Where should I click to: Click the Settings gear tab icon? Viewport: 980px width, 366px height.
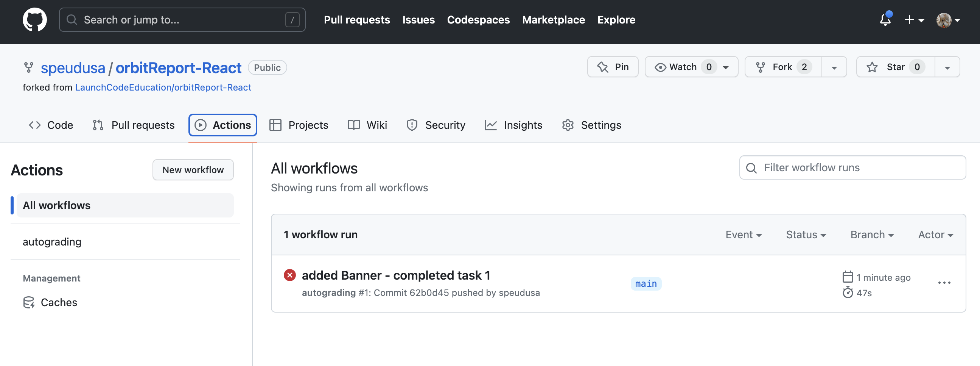tap(568, 125)
